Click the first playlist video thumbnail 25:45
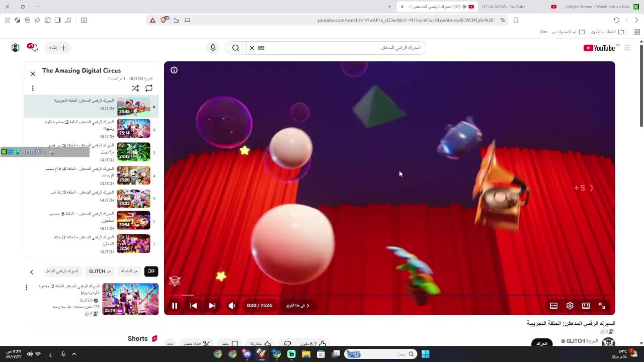Screen dimensions: 644x362 (133, 107)
